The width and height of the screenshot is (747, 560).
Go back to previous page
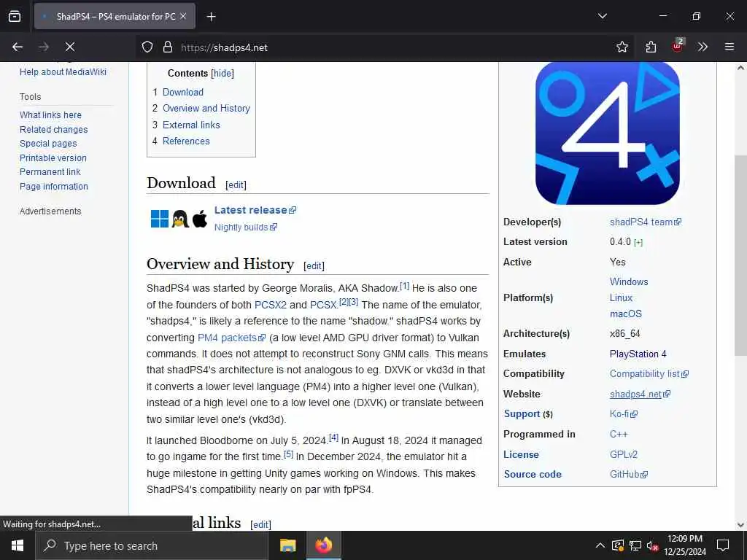18,47
